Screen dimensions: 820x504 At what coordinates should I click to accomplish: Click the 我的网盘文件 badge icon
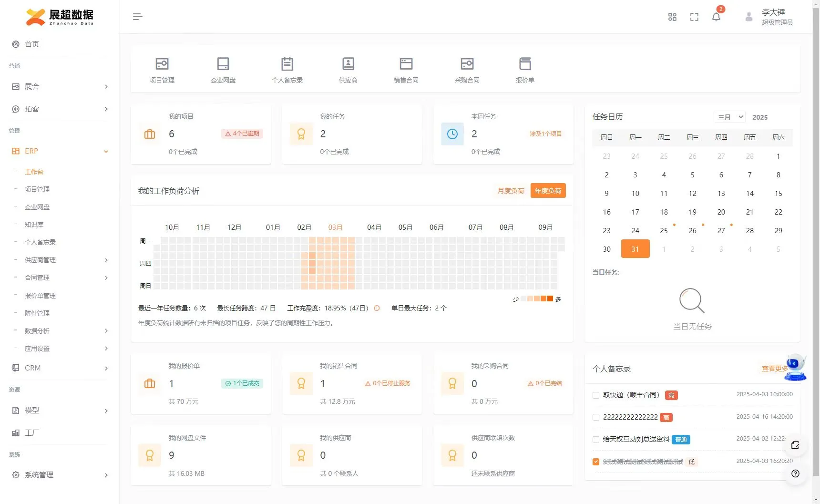click(150, 455)
